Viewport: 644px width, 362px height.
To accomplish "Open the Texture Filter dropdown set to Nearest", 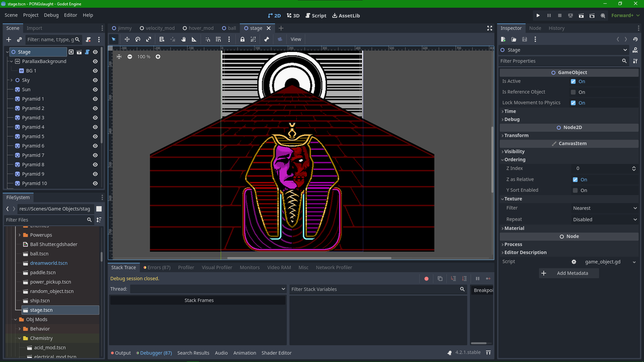I will 604,208.
